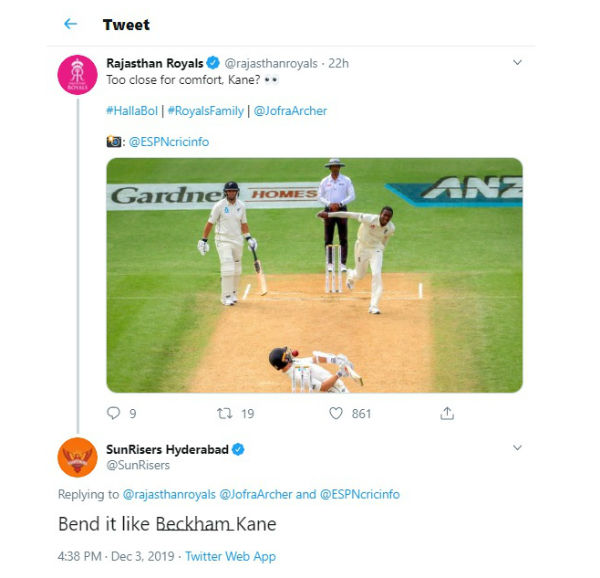Open SunRisers Hyderabad orange profile avatar
Screen dimensions: 600x578
(77, 457)
